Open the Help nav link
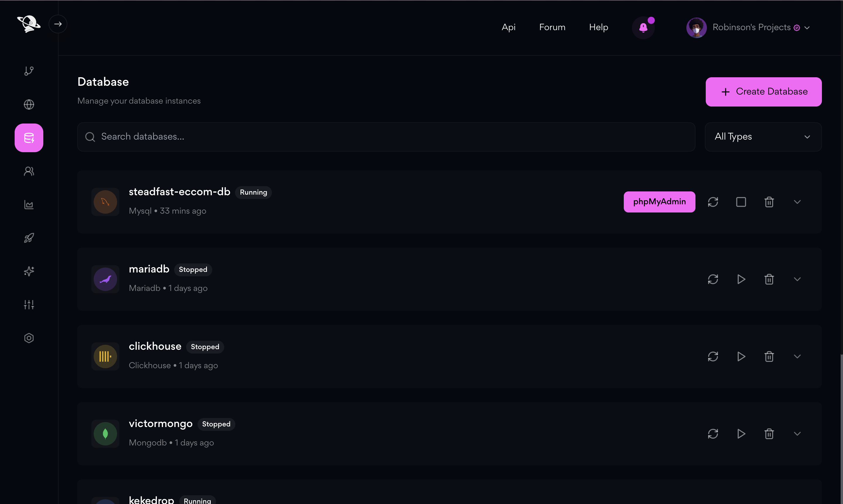 pyautogui.click(x=599, y=27)
